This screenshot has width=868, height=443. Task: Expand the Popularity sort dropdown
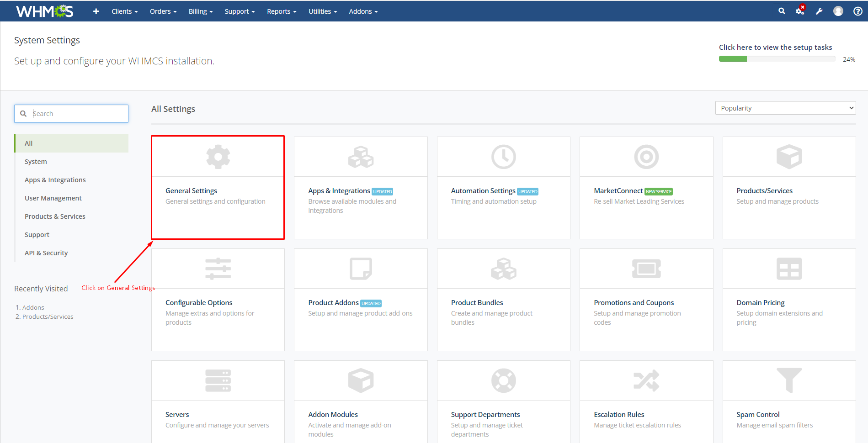click(785, 108)
